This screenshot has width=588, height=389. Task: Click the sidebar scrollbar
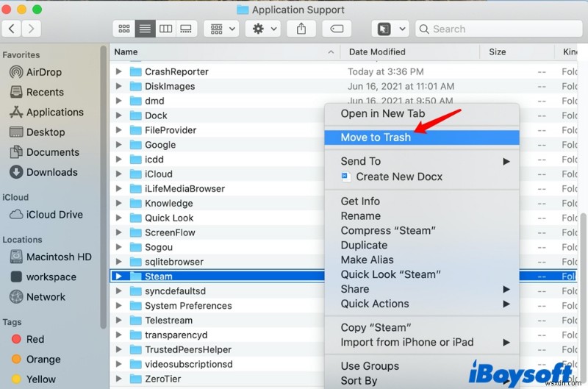point(104,187)
